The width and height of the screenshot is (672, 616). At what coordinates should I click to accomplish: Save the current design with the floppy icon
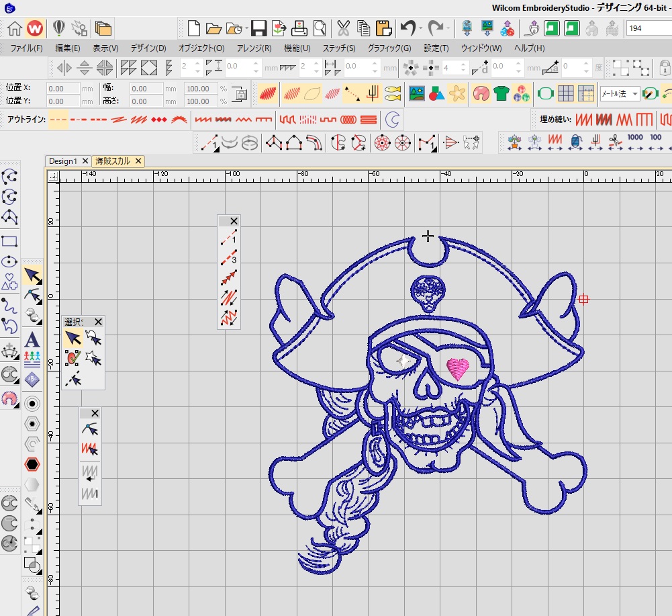click(x=258, y=28)
